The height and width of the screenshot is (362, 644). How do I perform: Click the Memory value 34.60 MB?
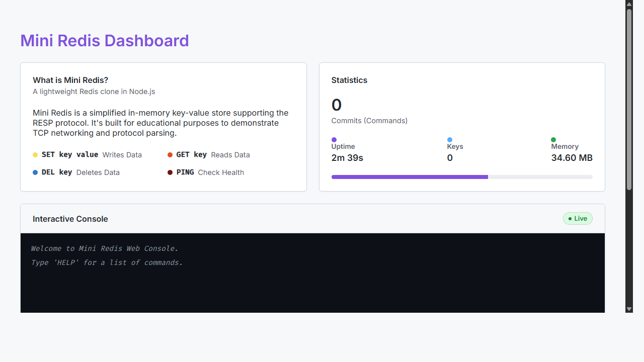coord(572,158)
